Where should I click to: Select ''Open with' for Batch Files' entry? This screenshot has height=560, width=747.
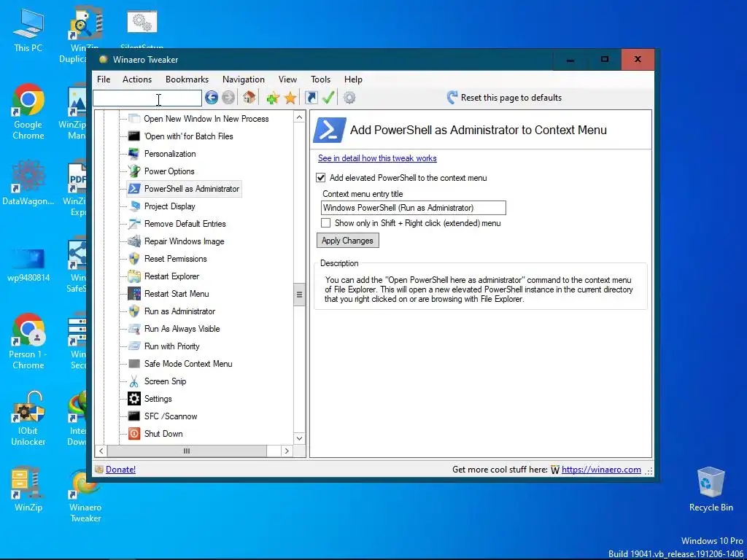[189, 136]
